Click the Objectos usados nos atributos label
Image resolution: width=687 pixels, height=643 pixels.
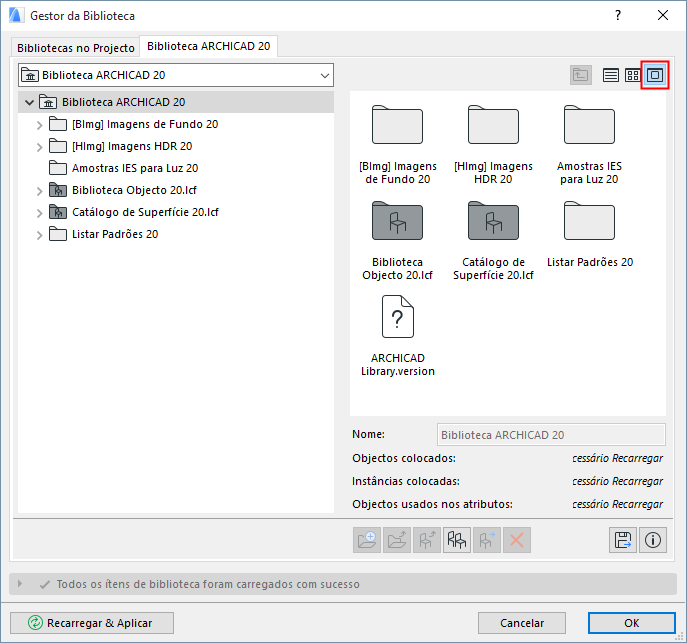432,504
